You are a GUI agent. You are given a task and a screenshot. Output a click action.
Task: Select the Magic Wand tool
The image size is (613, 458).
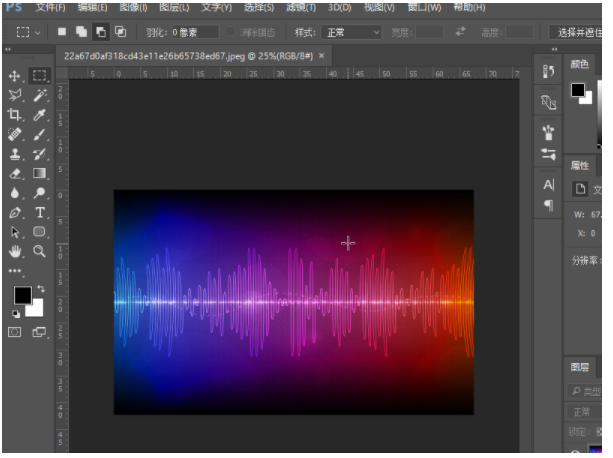click(x=39, y=95)
